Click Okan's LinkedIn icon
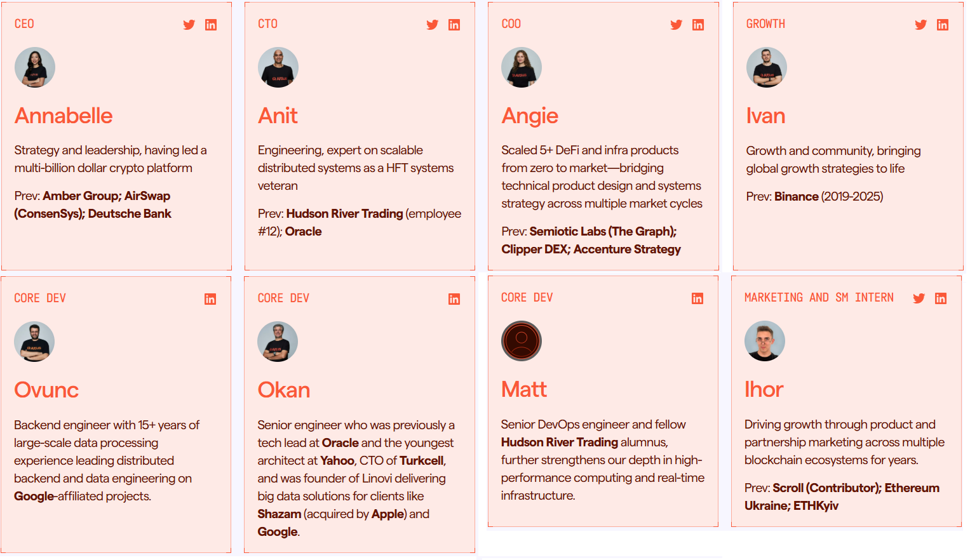Image resolution: width=970 pixels, height=560 pixels. (454, 299)
